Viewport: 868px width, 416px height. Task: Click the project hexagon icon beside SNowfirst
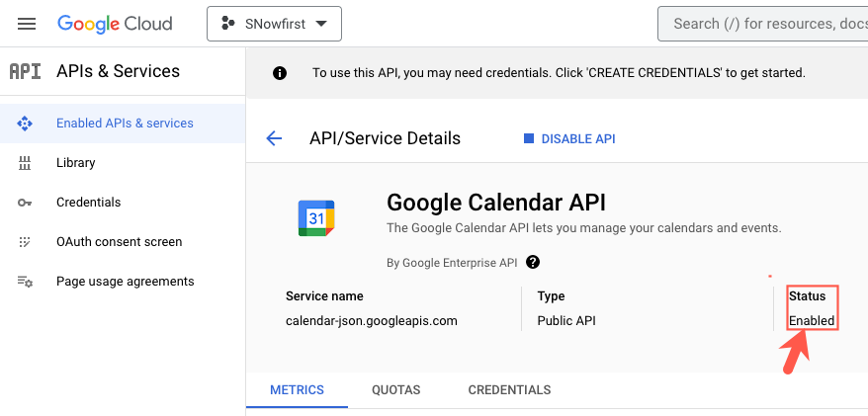point(227,24)
